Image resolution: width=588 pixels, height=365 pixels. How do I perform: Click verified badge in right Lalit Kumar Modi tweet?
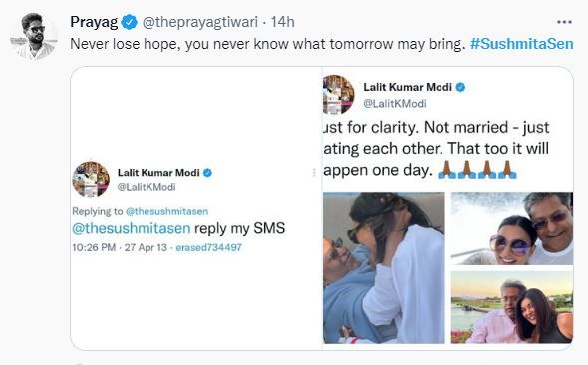coord(460,87)
